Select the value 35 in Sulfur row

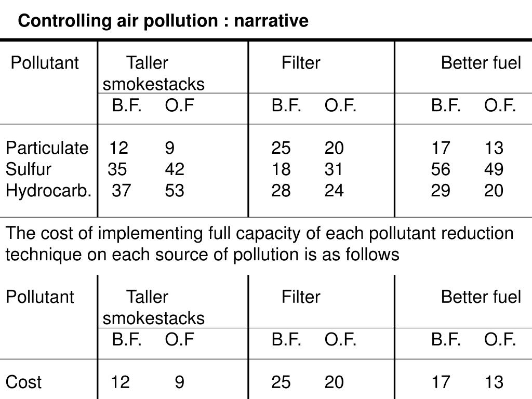click(x=117, y=169)
